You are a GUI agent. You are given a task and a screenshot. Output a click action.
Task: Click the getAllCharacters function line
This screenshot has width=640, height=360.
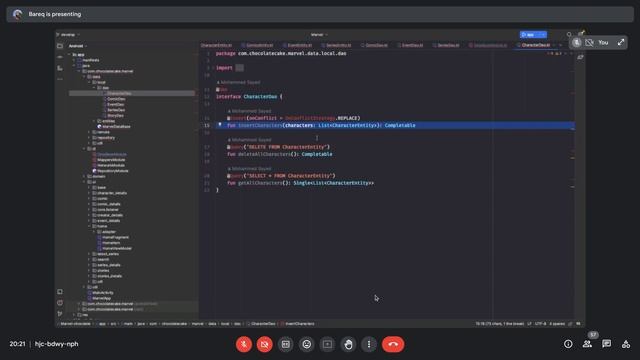click(x=300, y=183)
